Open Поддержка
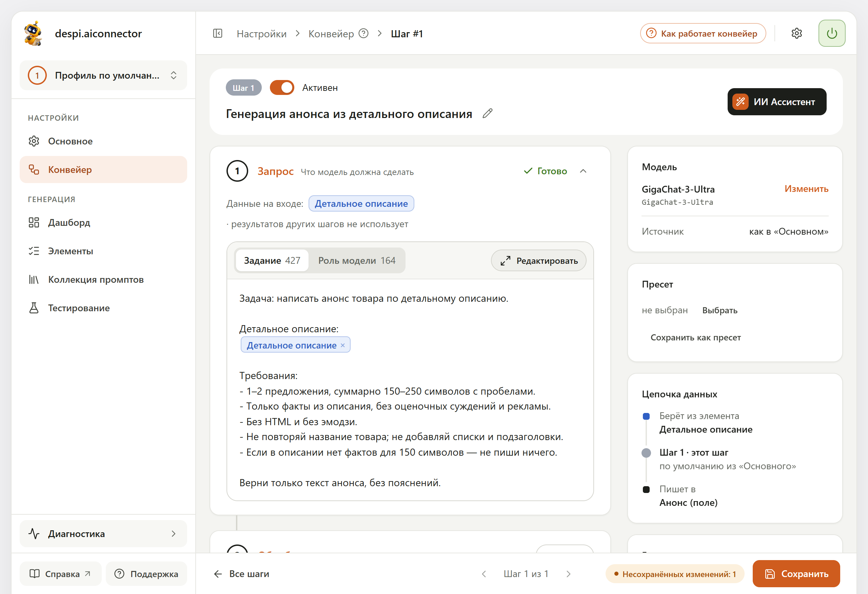Image resolution: width=868 pixels, height=594 pixels. coord(146,574)
